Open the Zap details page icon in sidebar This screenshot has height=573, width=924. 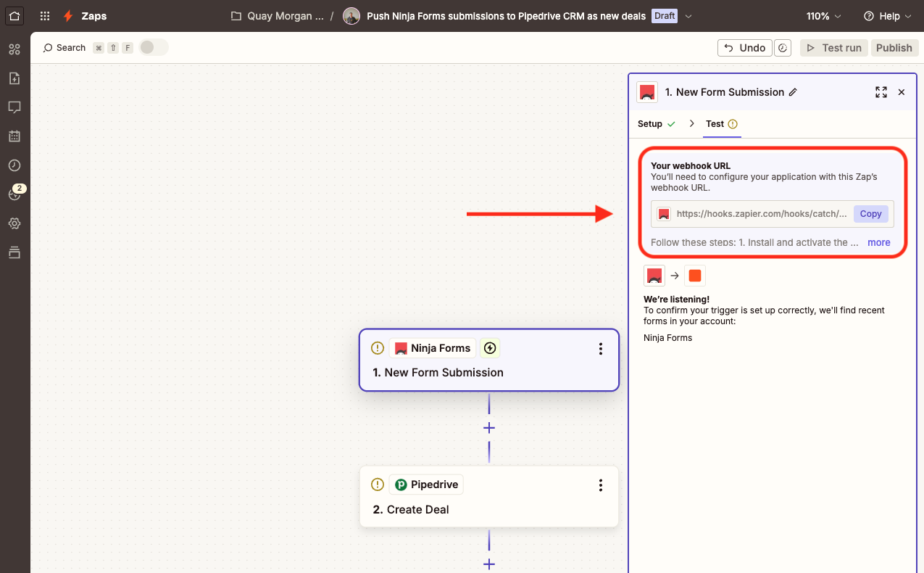point(14,78)
